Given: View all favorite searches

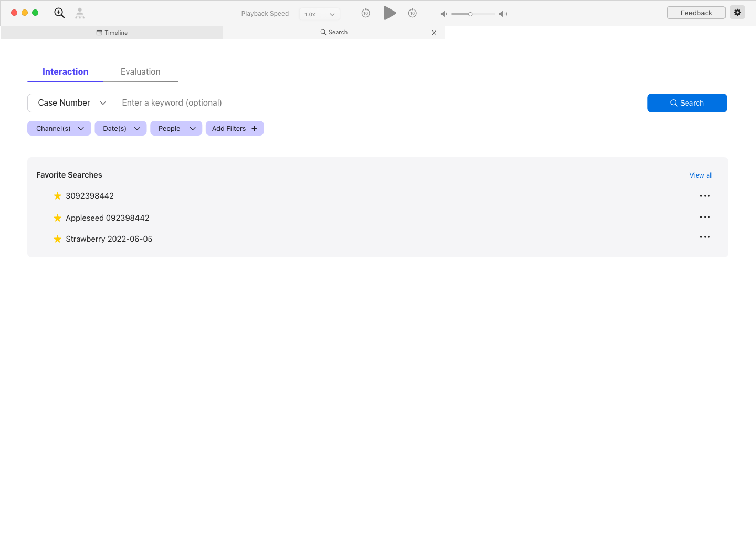Looking at the screenshot, I should (x=701, y=175).
